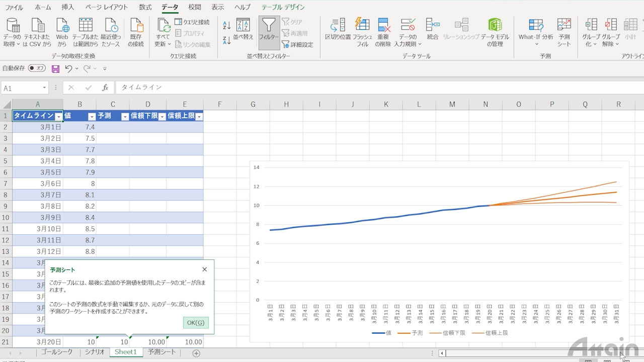Open the タイムライン column filter dropdown
The height and width of the screenshot is (362, 644).
coord(59,116)
